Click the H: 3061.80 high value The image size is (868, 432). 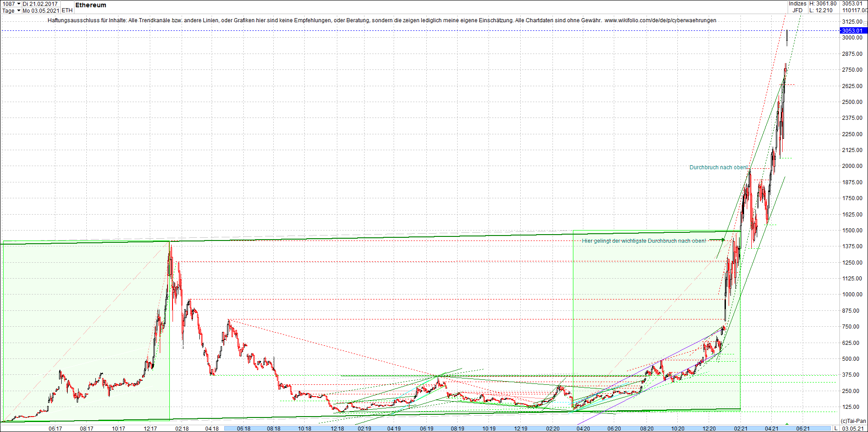[823, 4]
